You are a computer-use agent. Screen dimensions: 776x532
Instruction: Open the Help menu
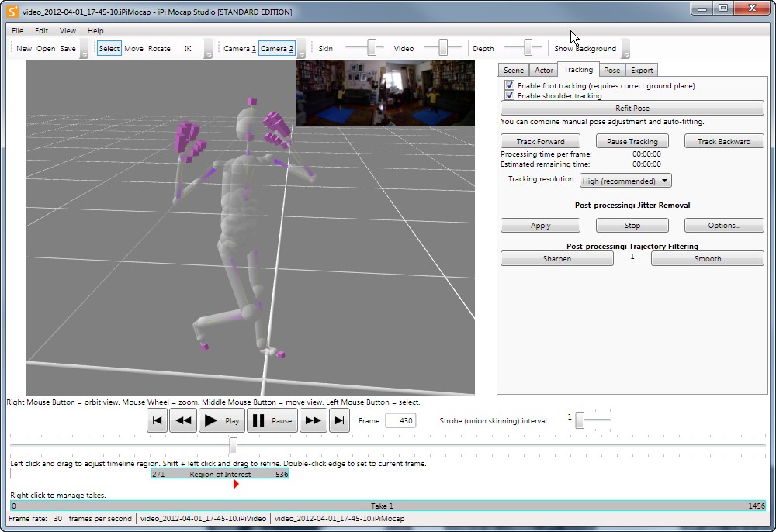95,31
